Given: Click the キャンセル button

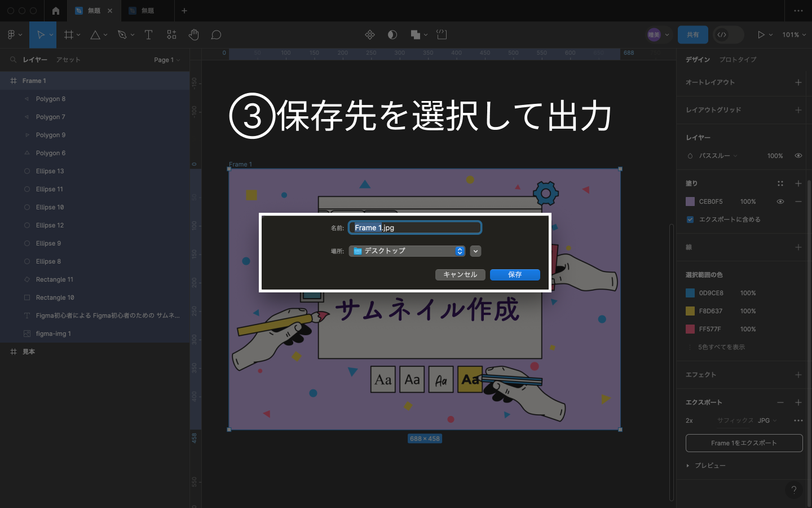Looking at the screenshot, I should pos(460,275).
